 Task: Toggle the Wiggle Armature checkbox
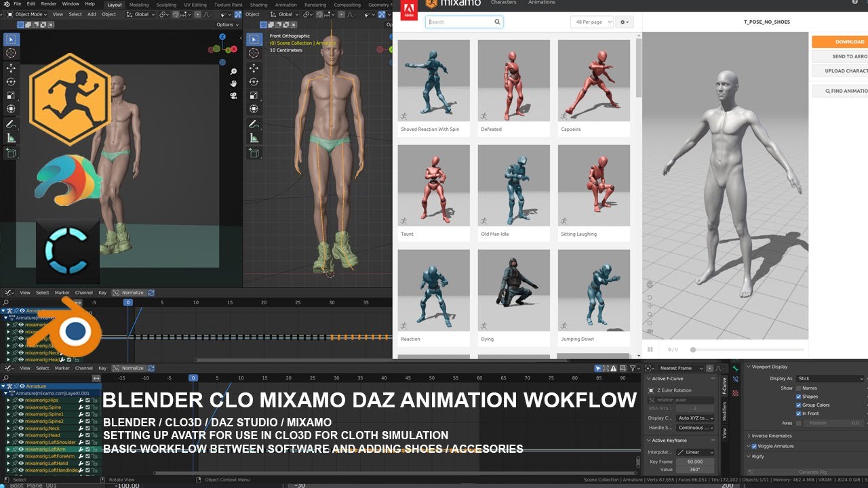click(x=754, y=446)
